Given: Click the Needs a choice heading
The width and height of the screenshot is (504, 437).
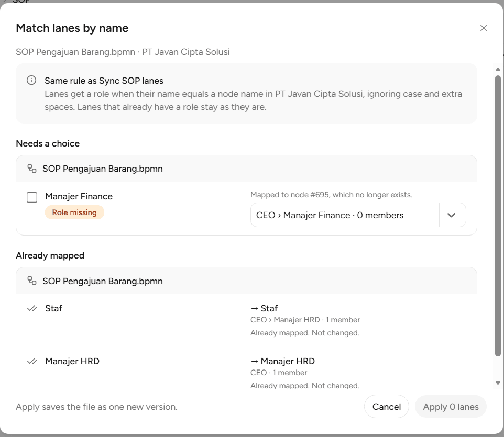Looking at the screenshot, I should pos(48,143).
